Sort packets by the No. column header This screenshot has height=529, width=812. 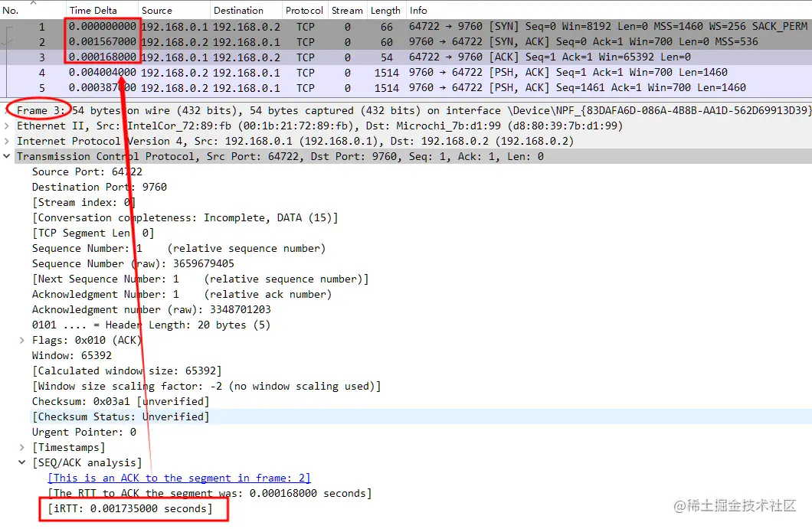pos(11,11)
